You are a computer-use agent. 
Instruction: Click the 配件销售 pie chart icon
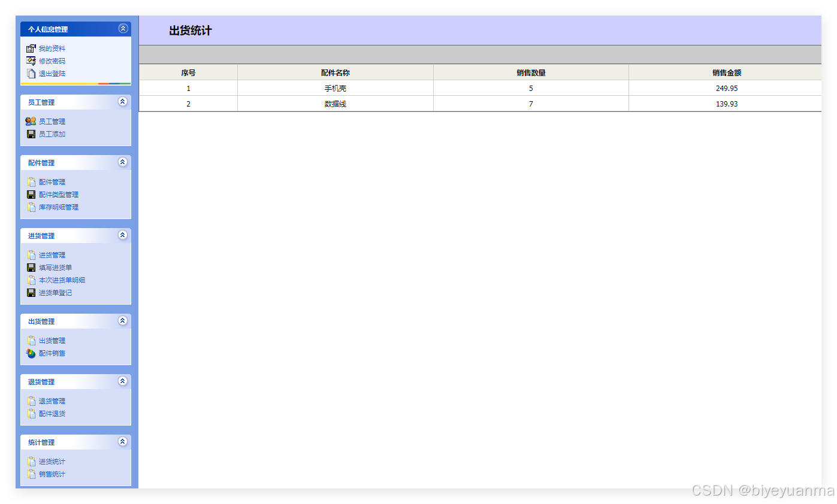coord(31,353)
